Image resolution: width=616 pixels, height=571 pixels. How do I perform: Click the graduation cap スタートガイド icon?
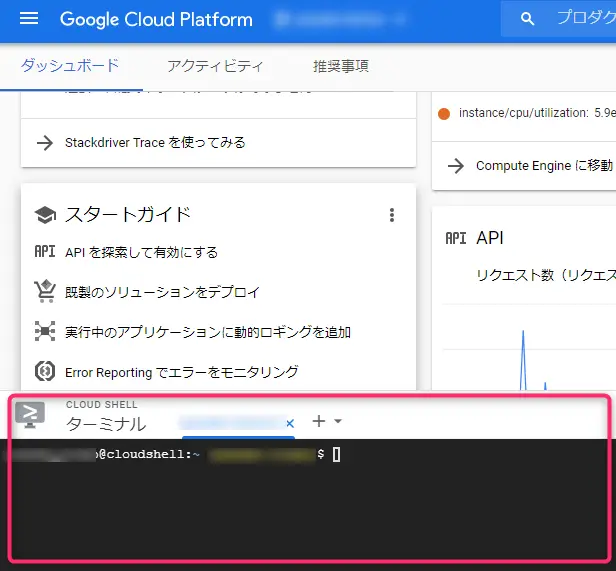click(x=45, y=215)
